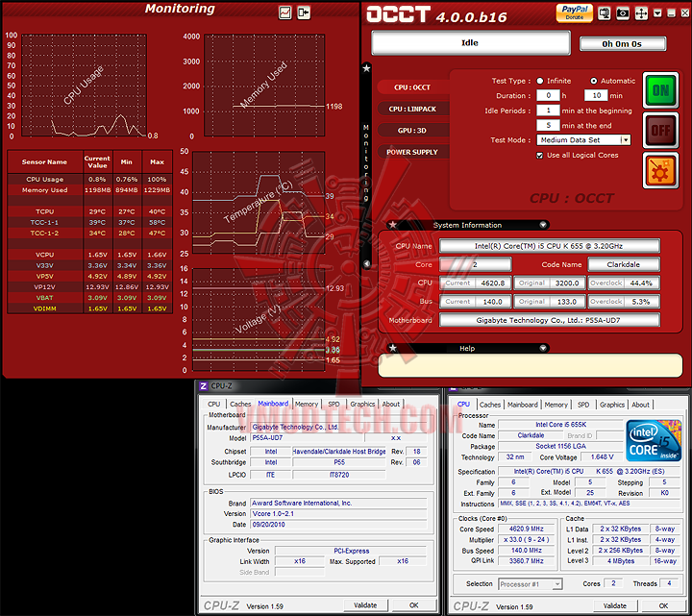The width and height of the screenshot is (692, 616).
Task: Click the PayPal Donate button
Action: (x=574, y=12)
